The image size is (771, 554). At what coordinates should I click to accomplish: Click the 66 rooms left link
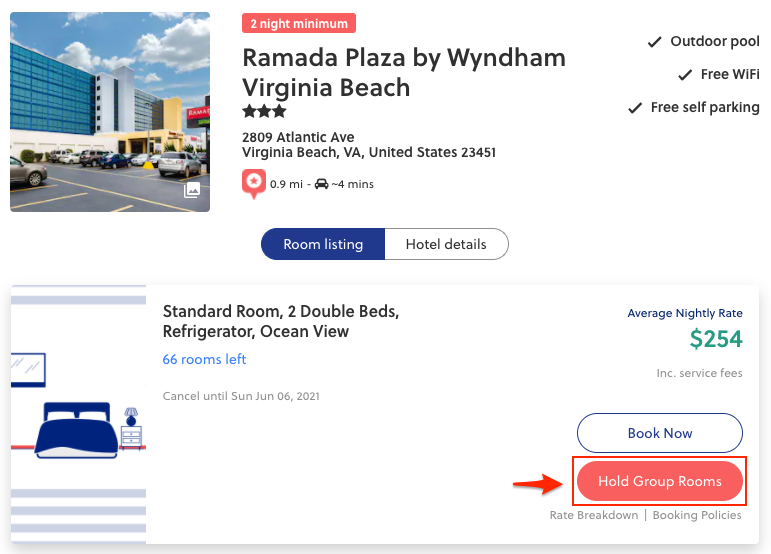[x=204, y=359]
